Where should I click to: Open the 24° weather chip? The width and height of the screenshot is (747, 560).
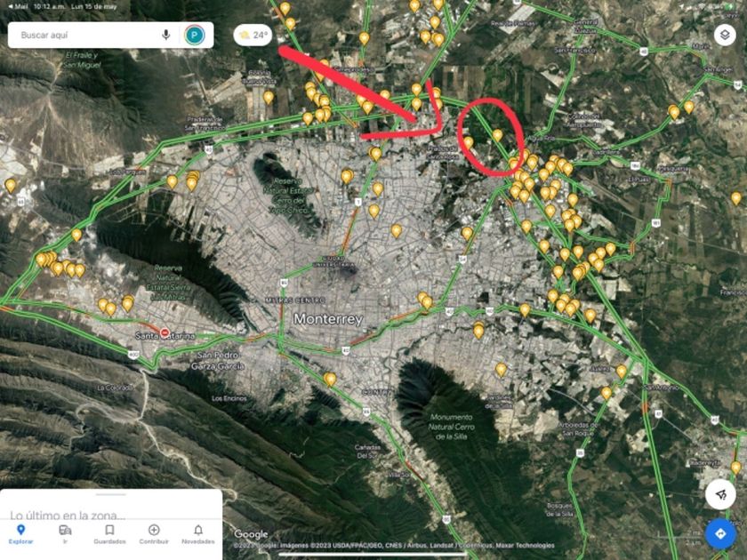click(253, 35)
